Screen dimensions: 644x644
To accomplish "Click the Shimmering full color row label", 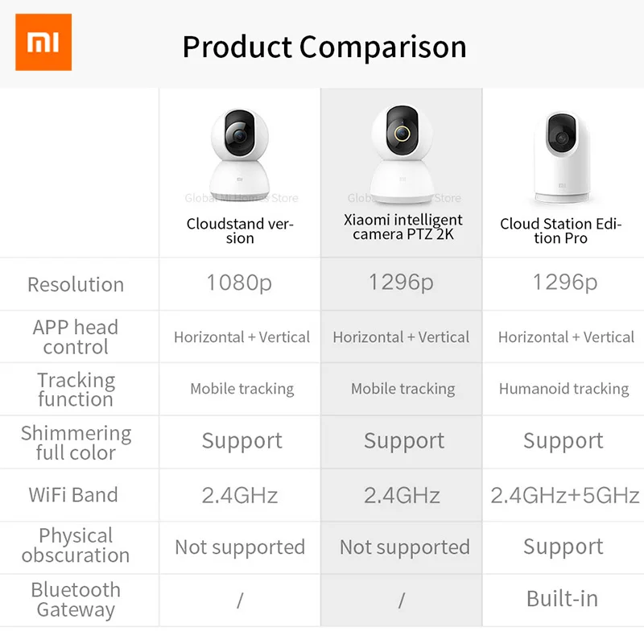I will pyautogui.click(x=76, y=443).
